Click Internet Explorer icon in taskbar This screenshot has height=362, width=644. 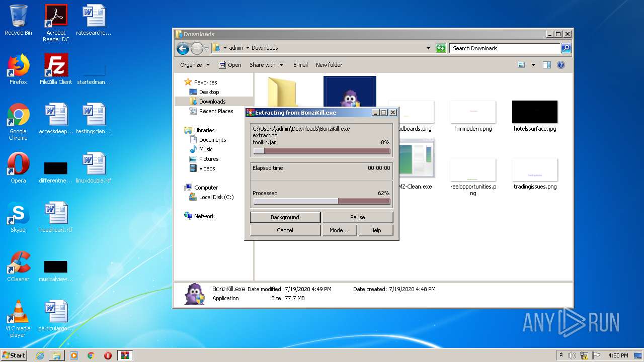click(x=40, y=355)
